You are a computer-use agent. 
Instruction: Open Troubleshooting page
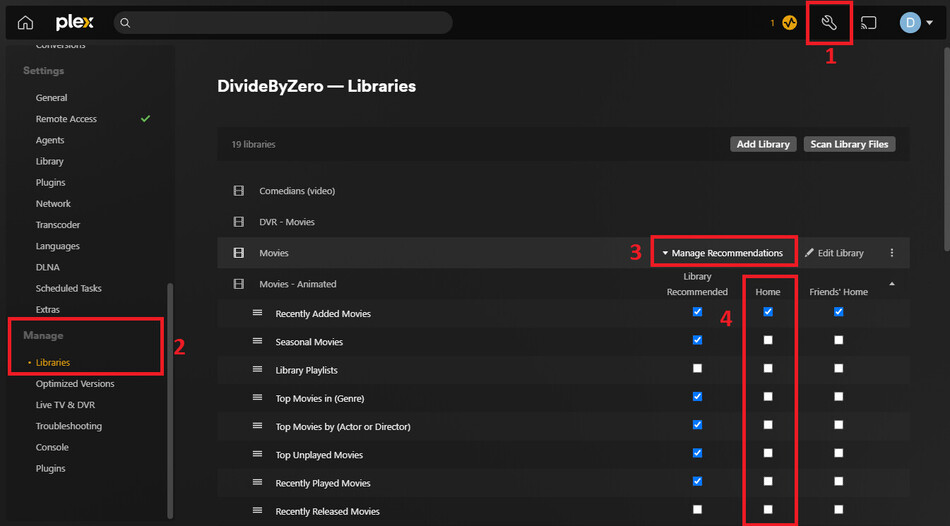coord(68,426)
